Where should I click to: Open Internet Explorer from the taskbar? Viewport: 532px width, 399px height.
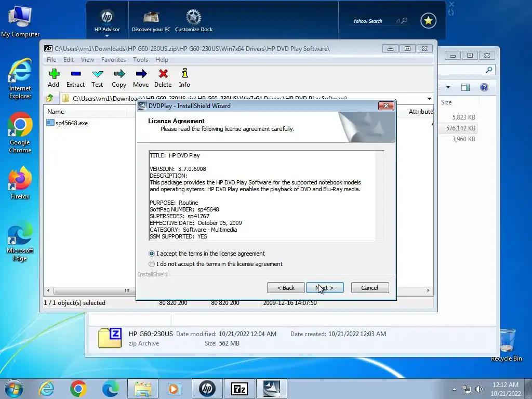[x=46, y=389]
